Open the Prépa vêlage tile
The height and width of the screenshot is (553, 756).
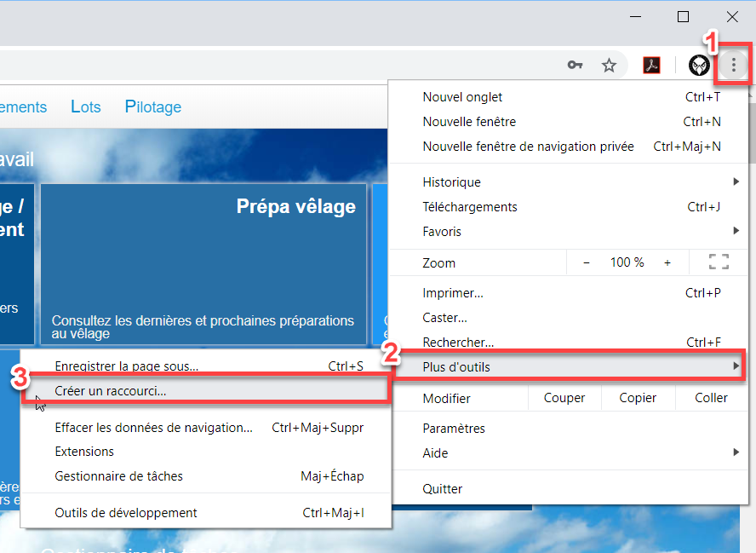(203, 264)
